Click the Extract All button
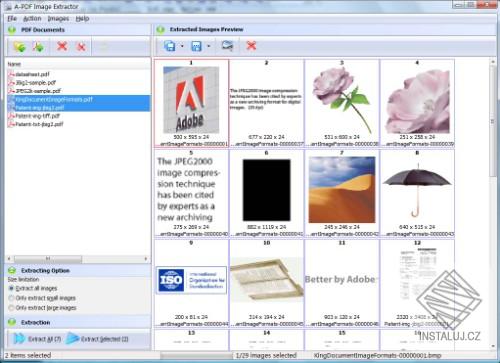This screenshot has width=500, height=363. click(37, 339)
